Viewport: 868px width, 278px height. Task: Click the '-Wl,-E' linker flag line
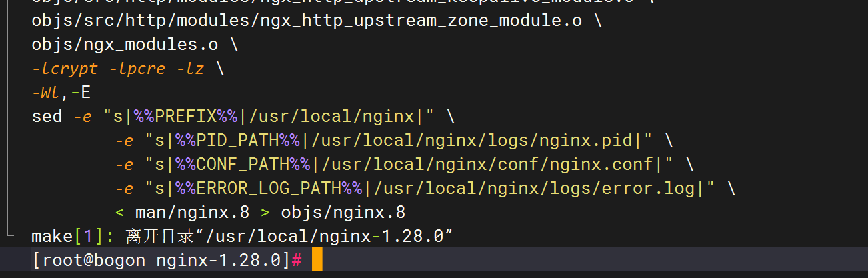[x=61, y=93]
